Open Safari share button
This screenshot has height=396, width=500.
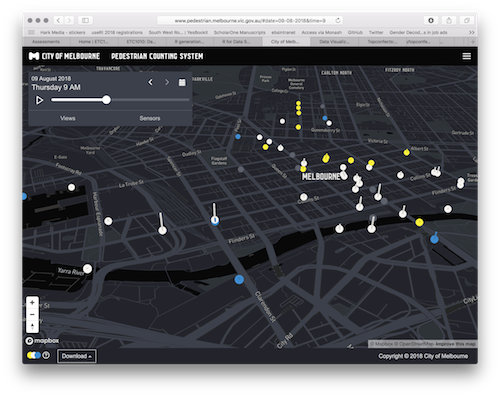(449, 20)
